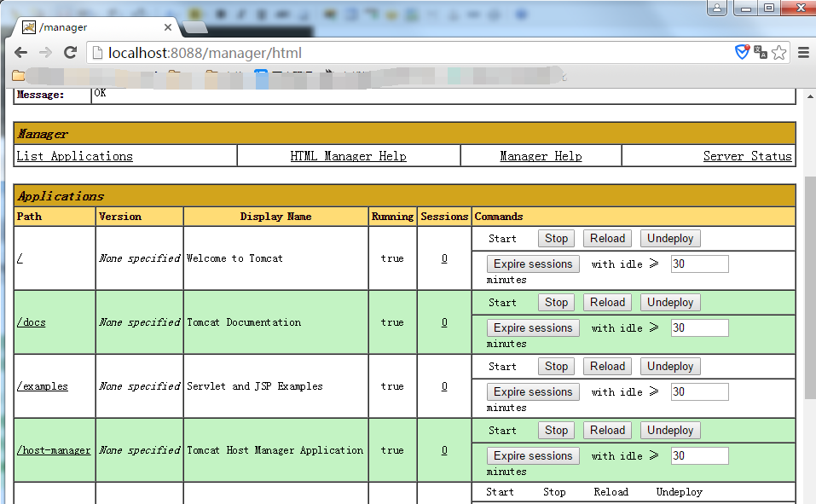Bookmark page with the star icon
The height and width of the screenshot is (504, 816).
click(x=779, y=53)
